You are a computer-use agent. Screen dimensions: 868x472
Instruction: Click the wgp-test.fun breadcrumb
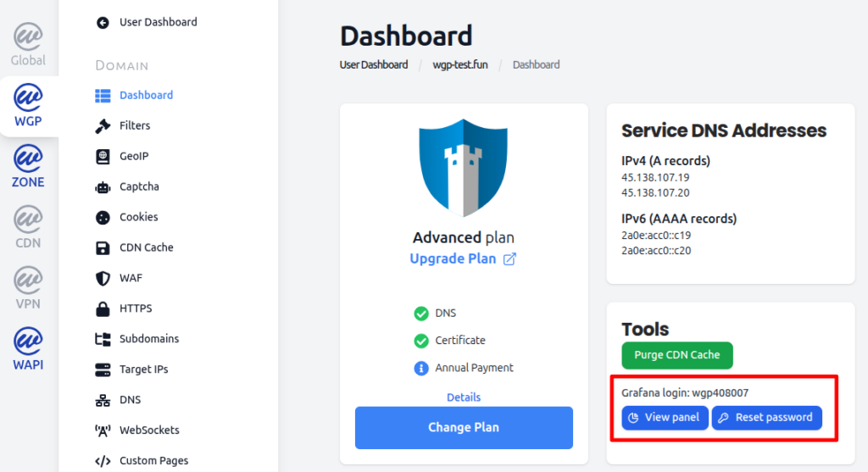pos(460,64)
